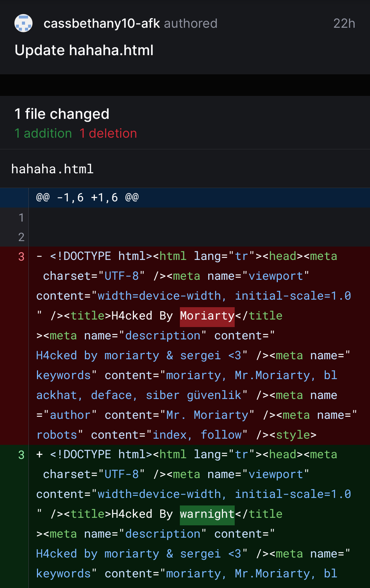Tap the highlighted removed word Moriarty
The image size is (370, 588).
pos(207,316)
